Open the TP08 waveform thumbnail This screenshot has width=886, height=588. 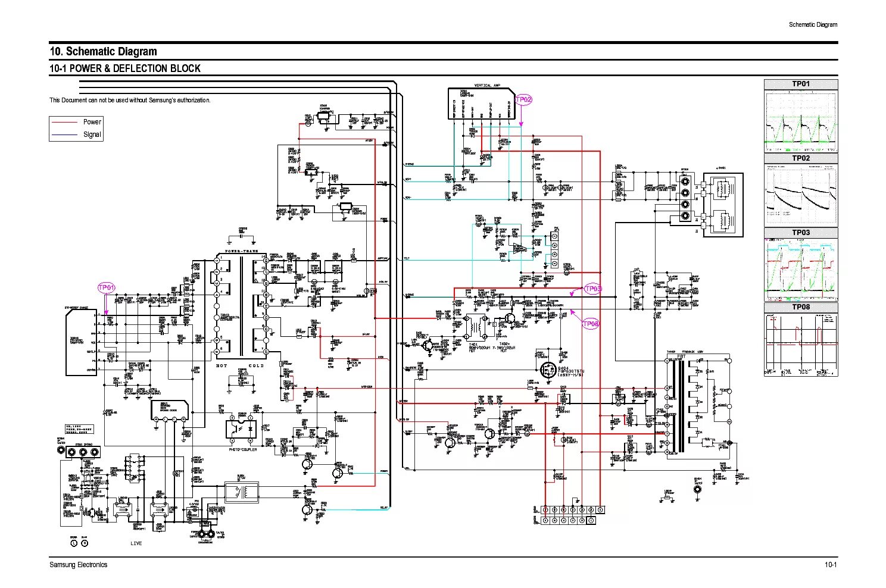801,344
